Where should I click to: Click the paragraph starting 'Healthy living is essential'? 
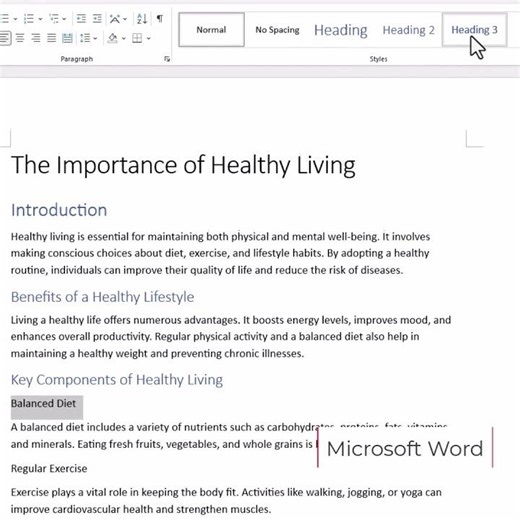click(220, 253)
